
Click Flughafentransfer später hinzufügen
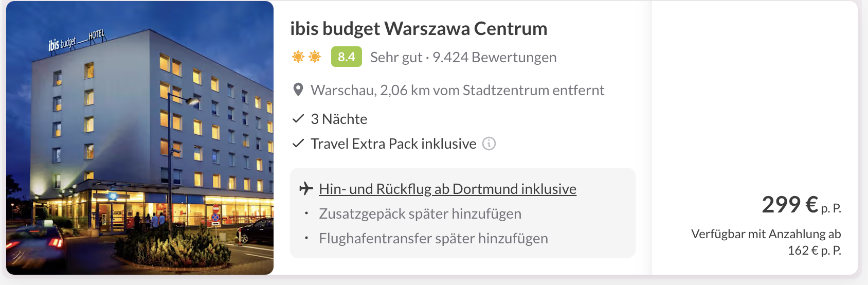point(433,238)
